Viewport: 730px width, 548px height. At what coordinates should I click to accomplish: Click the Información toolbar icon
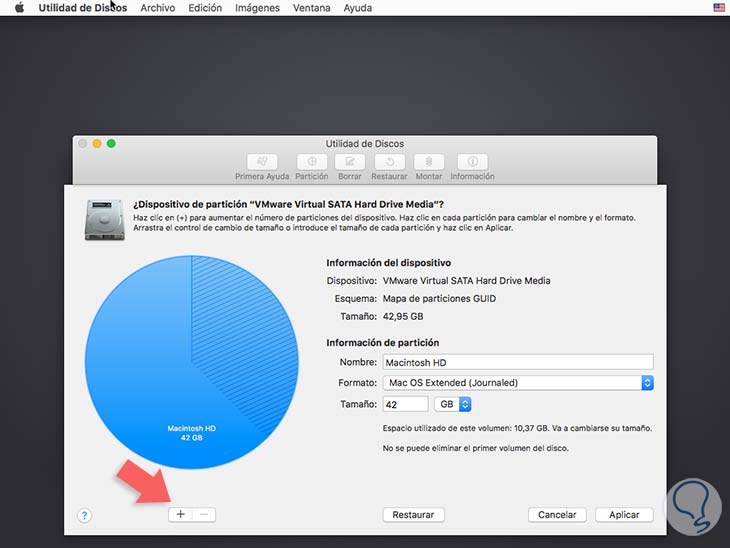pos(473,162)
